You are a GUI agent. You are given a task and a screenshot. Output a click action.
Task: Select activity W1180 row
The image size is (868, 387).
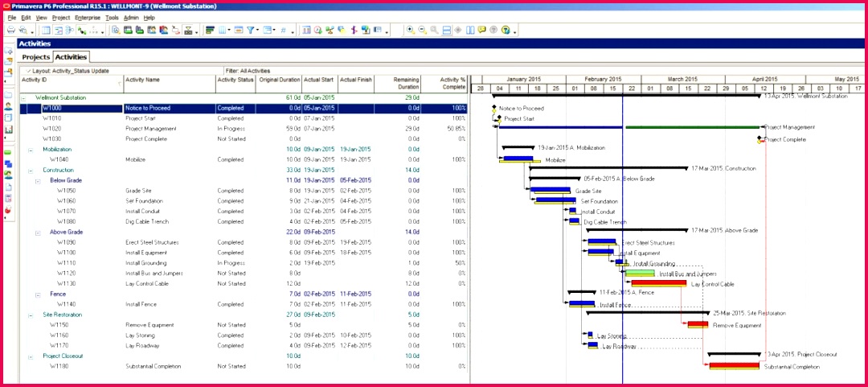(x=244, y=367)
